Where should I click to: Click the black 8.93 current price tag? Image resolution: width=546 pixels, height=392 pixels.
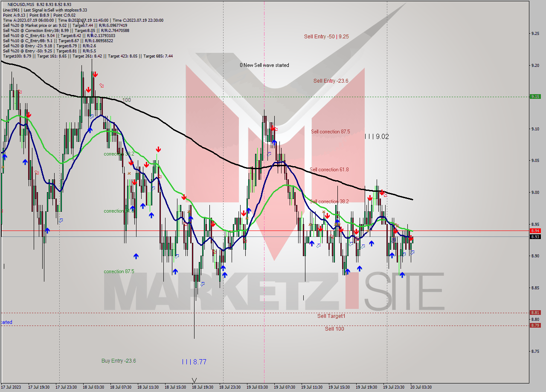535,236
